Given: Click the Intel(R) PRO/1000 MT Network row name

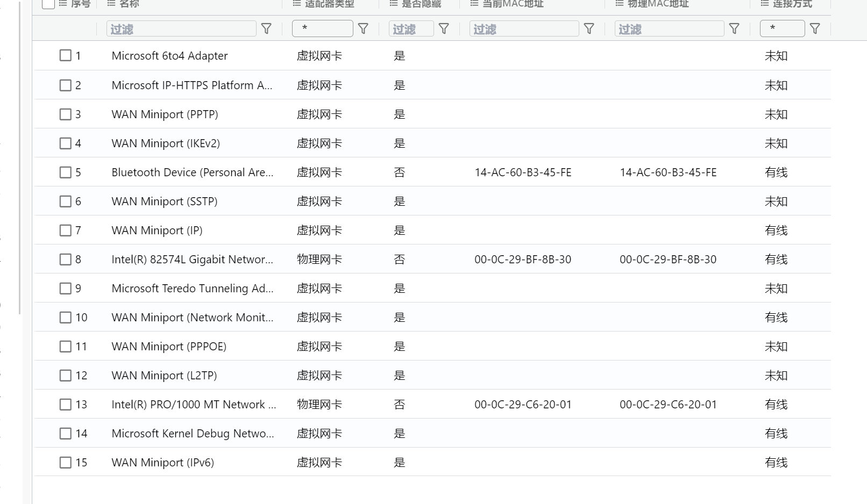Looking at the screenshot, I should point(194,405).
